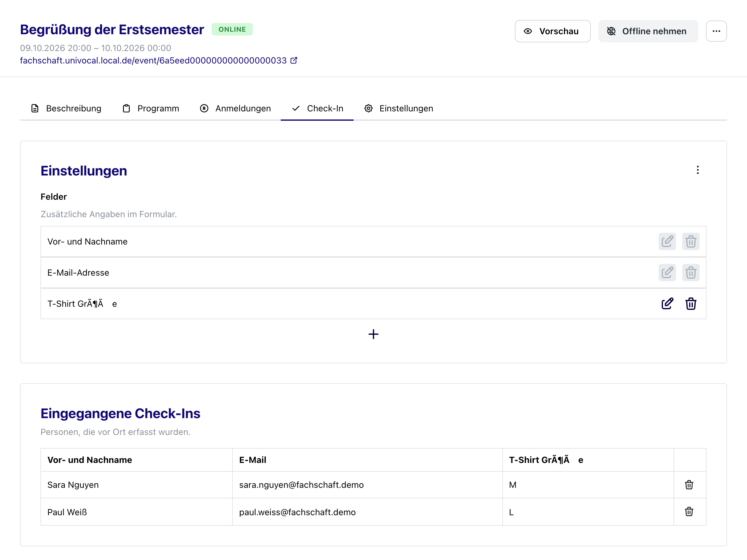This screenshot has width=747, height=560.
Task: Click edit icon for E-Mail-Adresse field
Action: coord(667,273)
